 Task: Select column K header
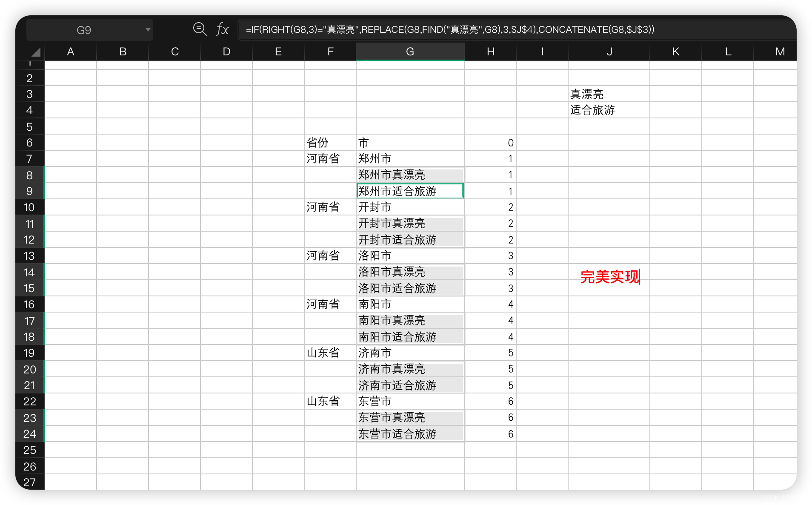click(676, 52)
